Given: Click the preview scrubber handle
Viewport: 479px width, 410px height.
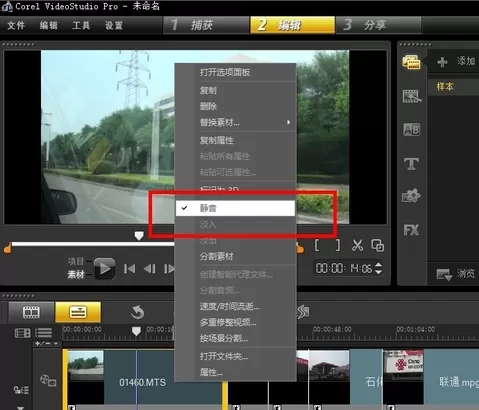Looking at the screenshot, I should [x=139, y=236].
